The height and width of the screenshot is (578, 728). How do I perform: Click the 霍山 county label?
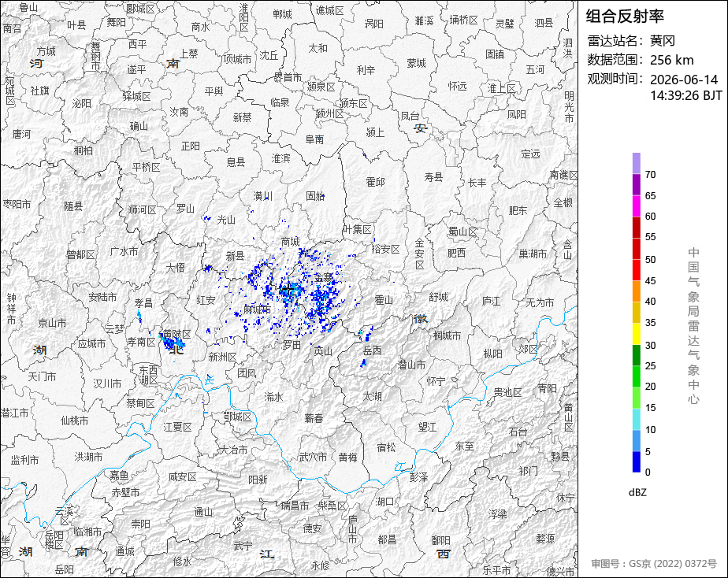coord(384,300)
